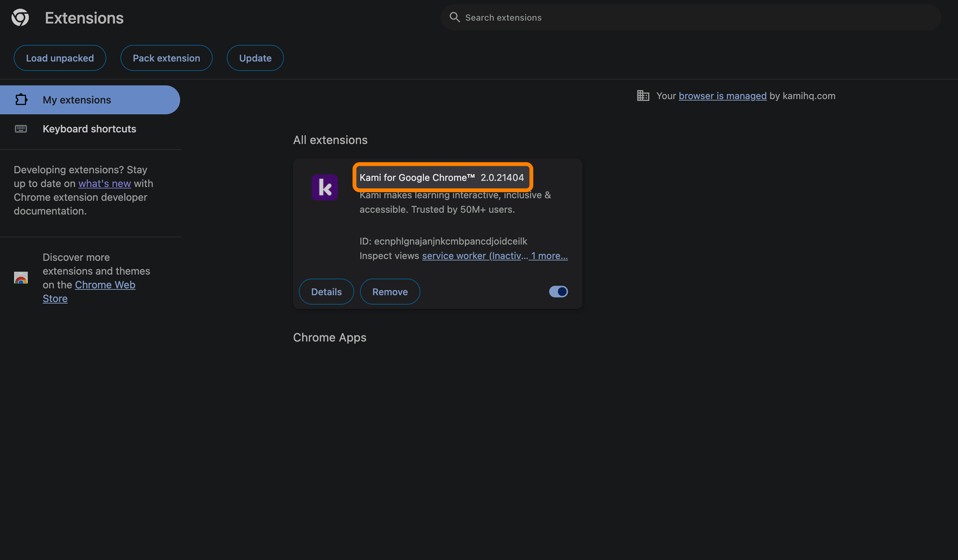Open the "browser is managed" link
This screenshot has height=560, width=958.
click(x=722, y=96)
